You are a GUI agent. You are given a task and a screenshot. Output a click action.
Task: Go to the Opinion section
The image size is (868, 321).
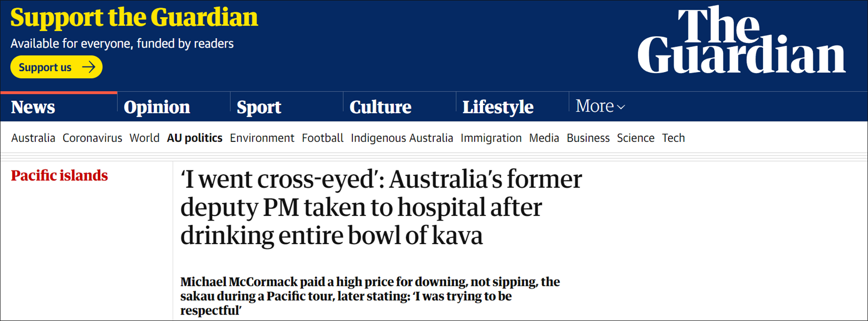[x=157, y=107]
